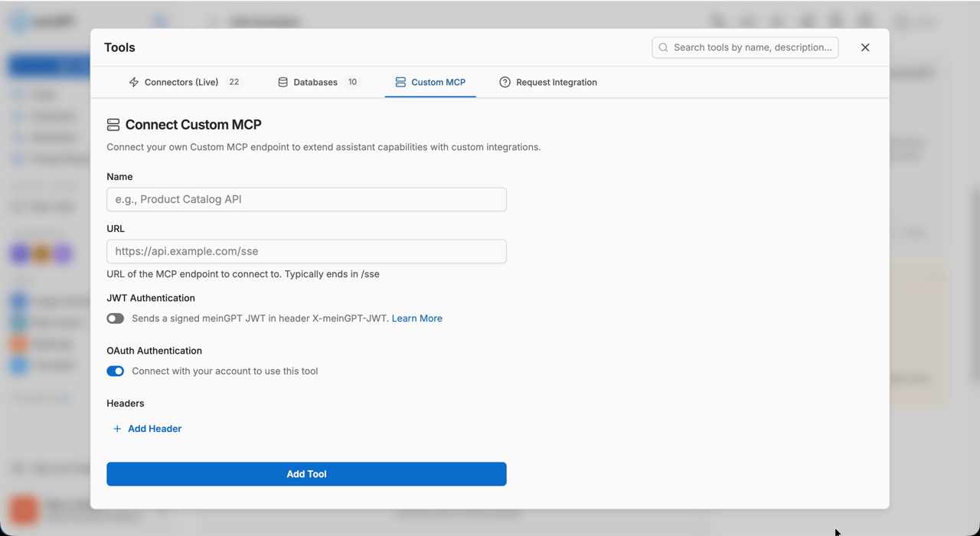The height and width of the screenshot is (536, 980).
Task: Select the Custom MCP tab
Action: 430,82
